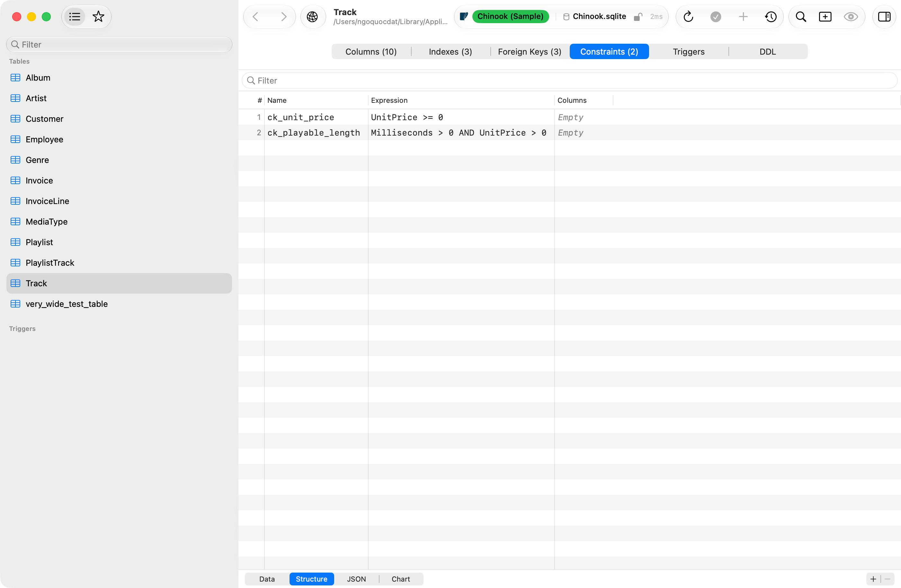Open the Customer table

(x=119, y=119)
